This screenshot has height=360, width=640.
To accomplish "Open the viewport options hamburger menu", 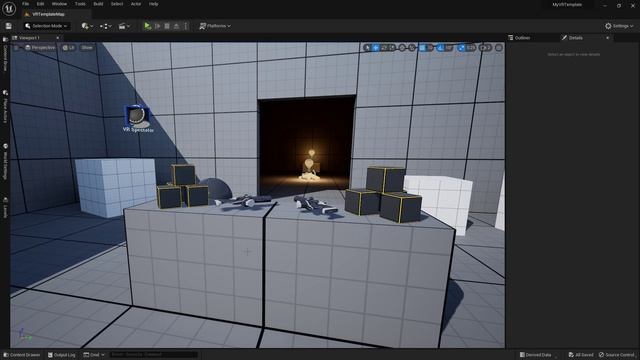I will [16, 48].
